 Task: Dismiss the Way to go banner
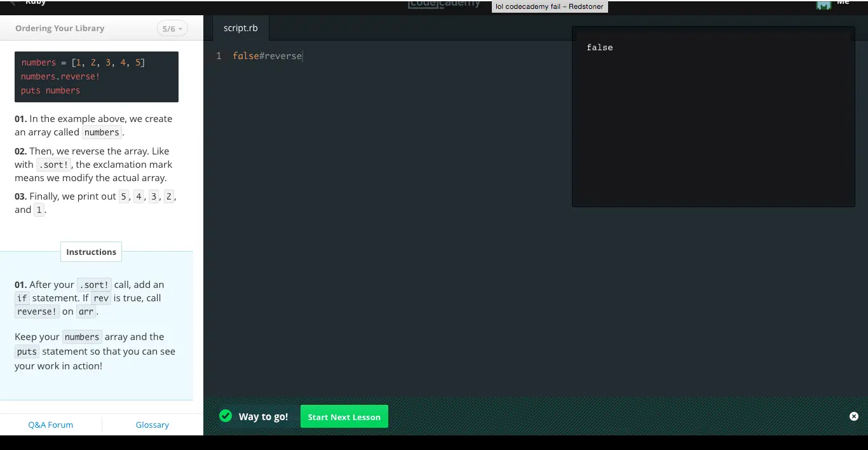(x=853, y=416)
